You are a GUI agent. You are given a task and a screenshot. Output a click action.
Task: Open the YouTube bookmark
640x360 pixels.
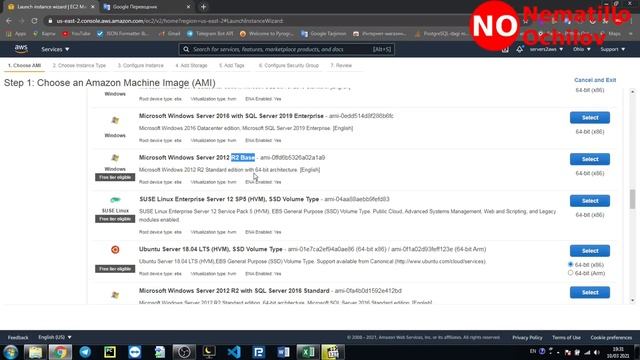[x=76, y=34]
